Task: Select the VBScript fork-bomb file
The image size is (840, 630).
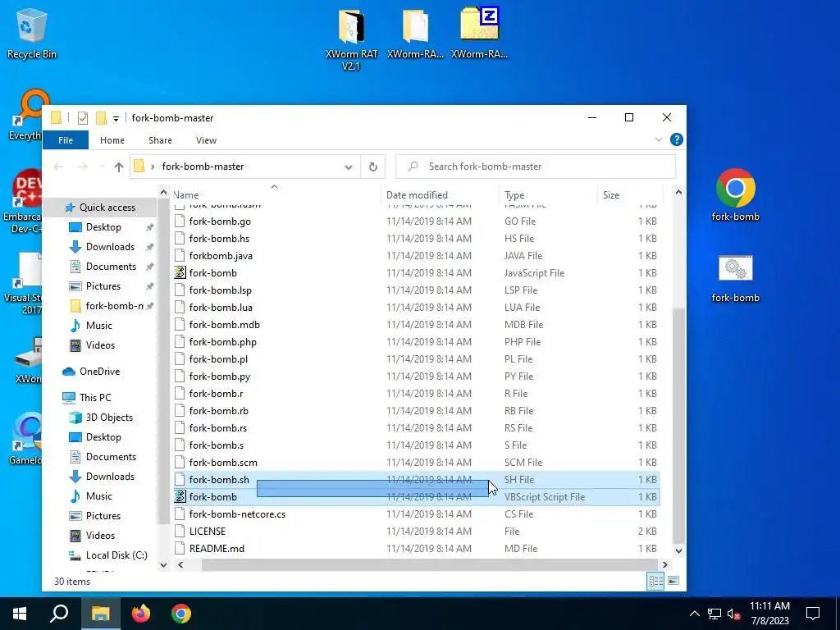Action: [x=416, y=496]
